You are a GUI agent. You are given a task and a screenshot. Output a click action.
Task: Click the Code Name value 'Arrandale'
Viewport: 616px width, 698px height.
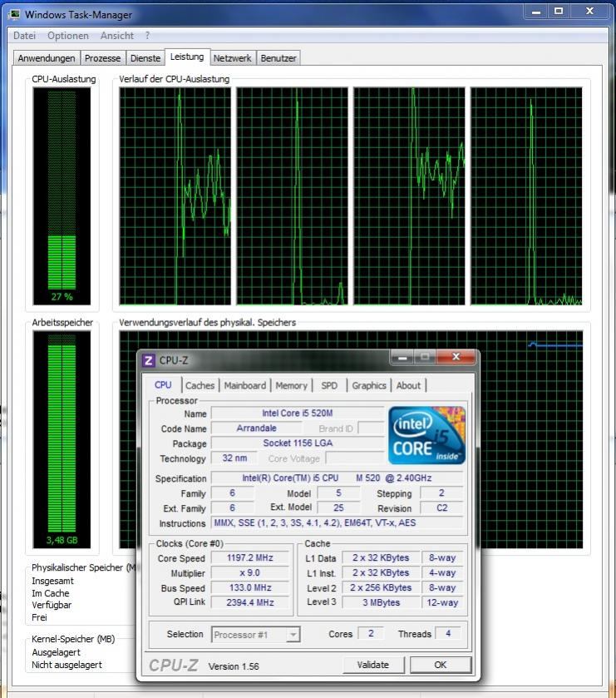[x=257, y=428]
